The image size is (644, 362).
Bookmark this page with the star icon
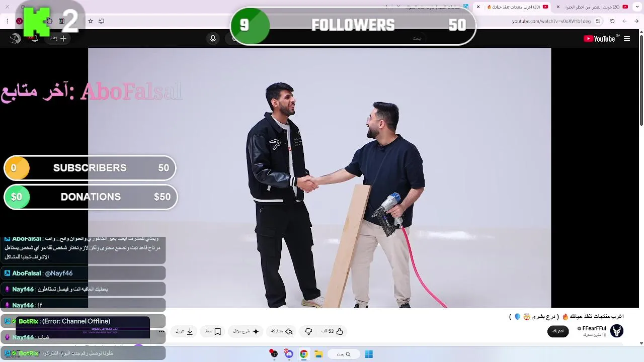91,21
